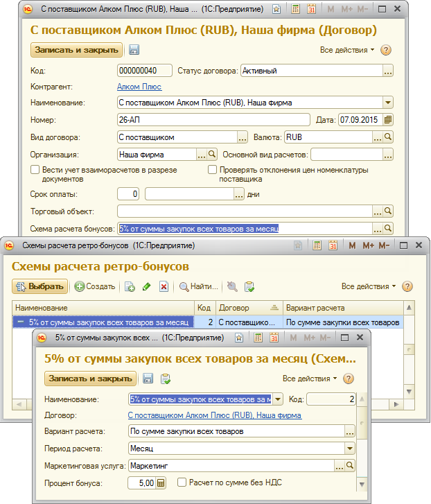The width and height of the screenshot is (431, 504).
Task: Click M+ memory button in contract title bar
Action: click(x=347, y=9)
